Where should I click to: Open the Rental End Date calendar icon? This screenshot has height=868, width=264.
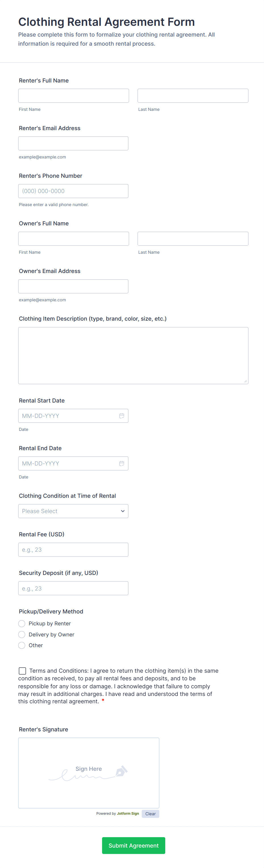coord(122,463)
